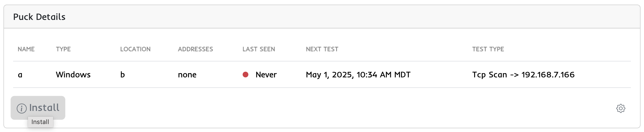The width and height of the screenshot is (644, 132).
Task: Click the small Install tooltip label
Action: (40, 122)
